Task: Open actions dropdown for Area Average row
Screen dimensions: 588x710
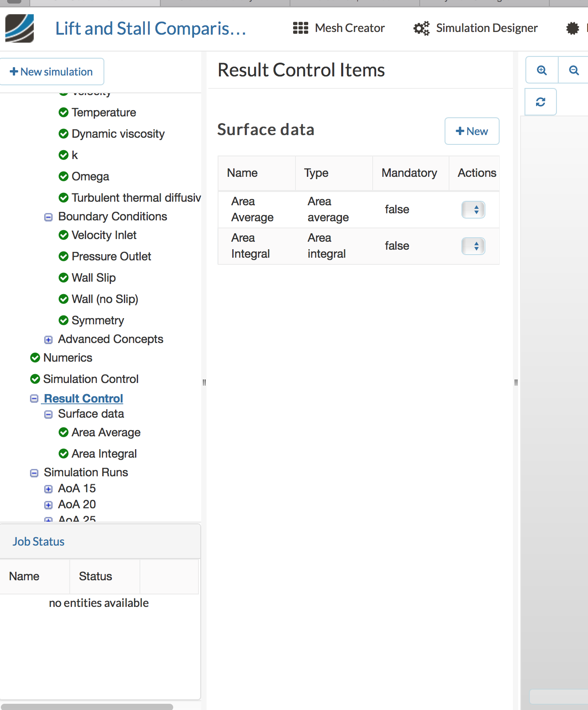Action: tap(473, 210)
